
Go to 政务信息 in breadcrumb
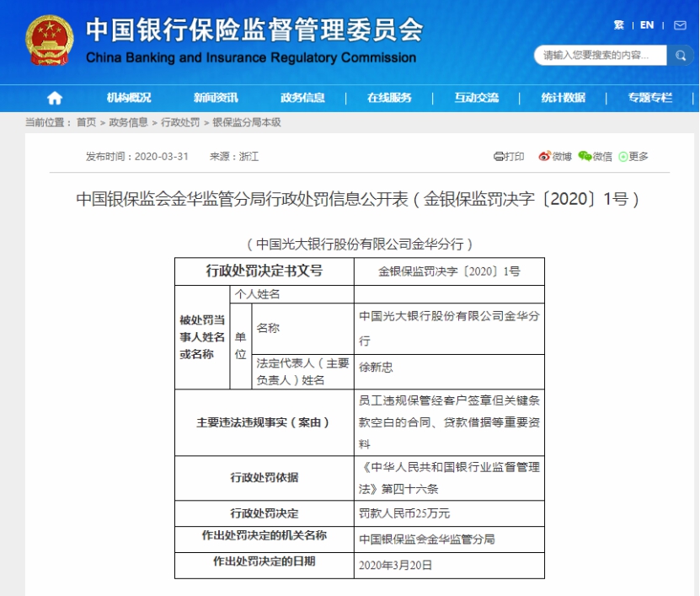tap(128, 122)
